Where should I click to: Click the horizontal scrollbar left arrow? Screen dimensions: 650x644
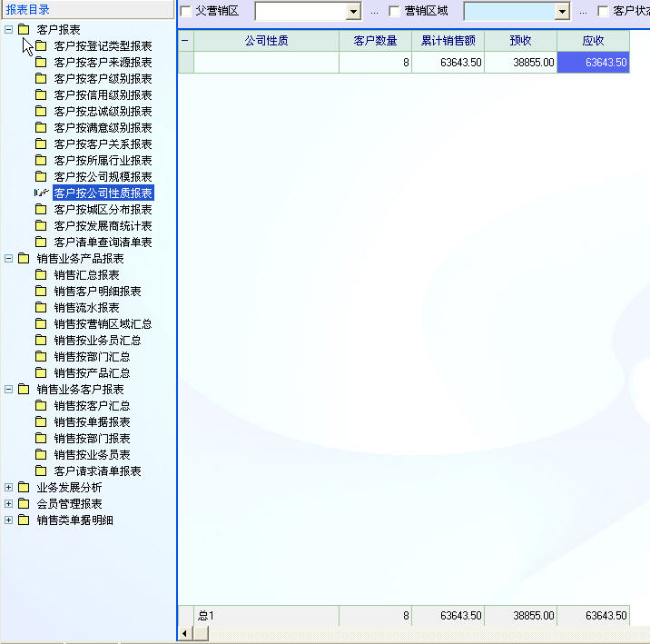(185, 633)
